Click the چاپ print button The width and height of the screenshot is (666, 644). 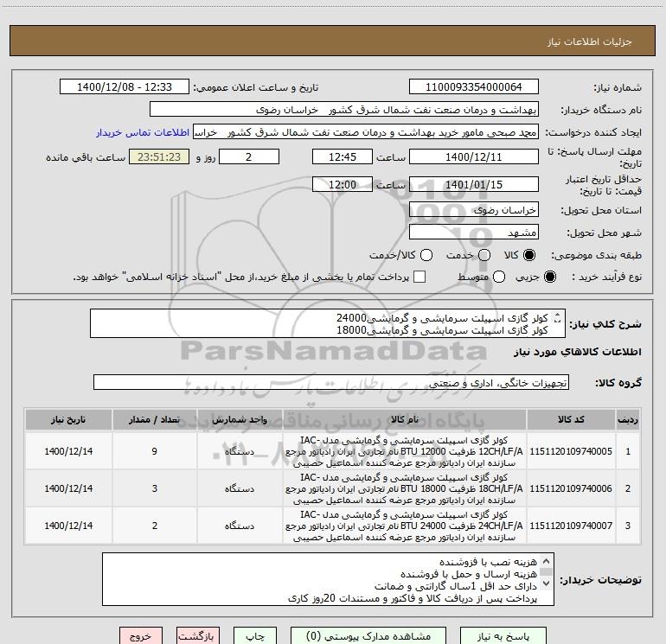click(x=255, y=636)
